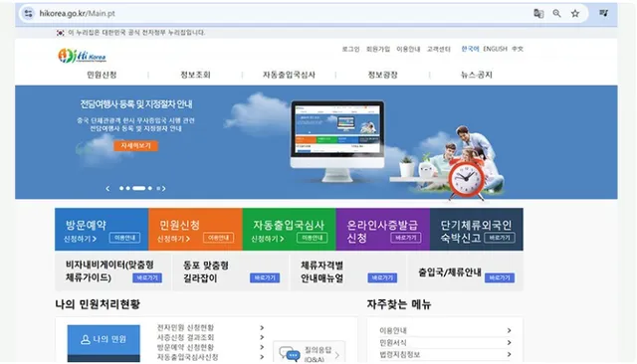Click the blue 나의 민원 button

pos(104,340)
